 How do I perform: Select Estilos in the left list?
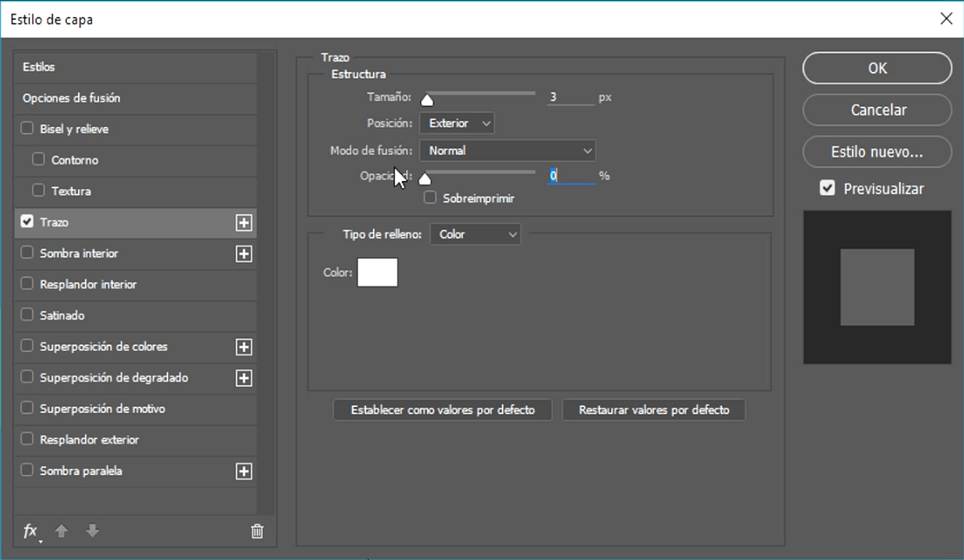[x=135, y=67]
